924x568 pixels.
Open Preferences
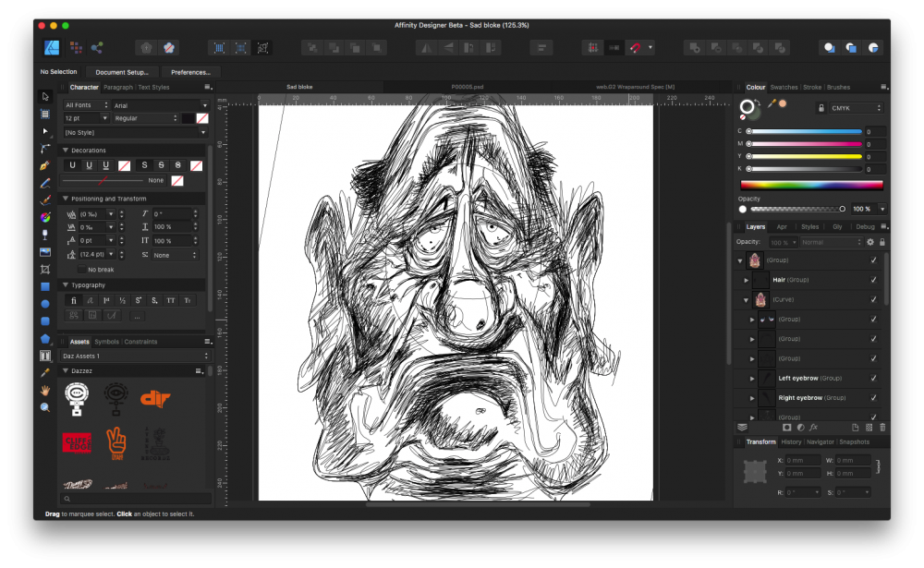coord(190,71)
